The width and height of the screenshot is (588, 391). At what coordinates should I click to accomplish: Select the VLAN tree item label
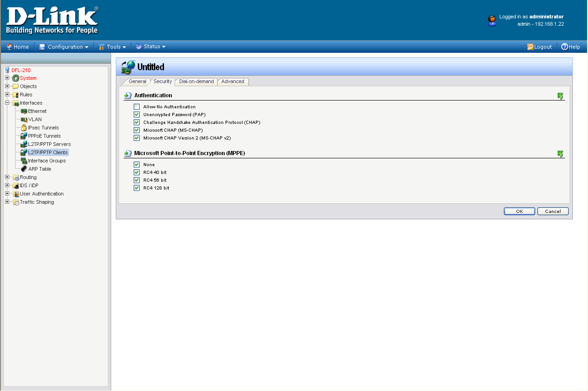pos(35,119)
